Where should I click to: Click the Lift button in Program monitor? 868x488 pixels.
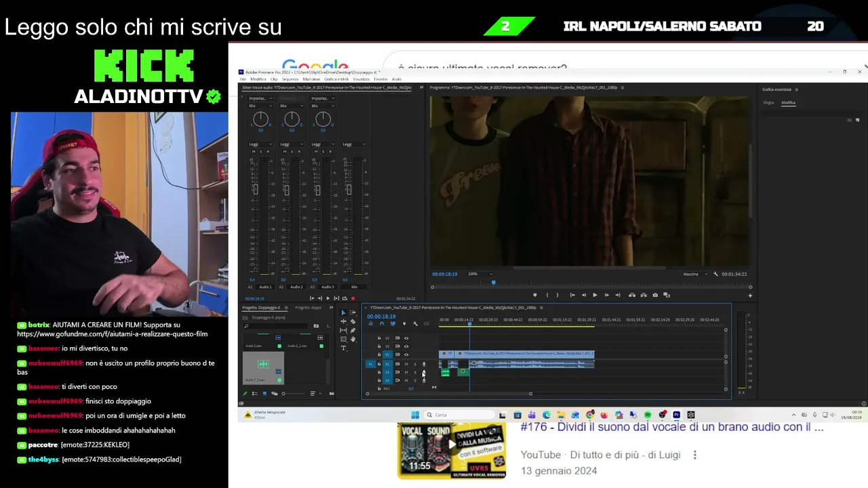[632, 295]
